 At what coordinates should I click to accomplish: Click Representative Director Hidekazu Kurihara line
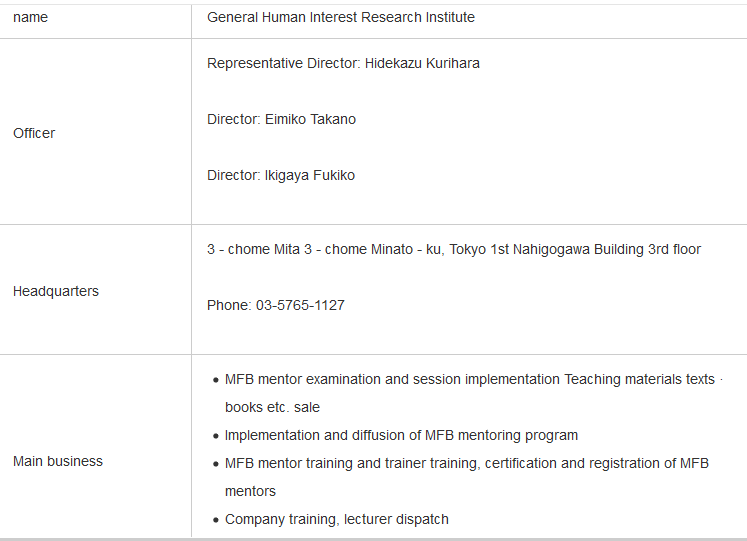click(x=343, y=63)
